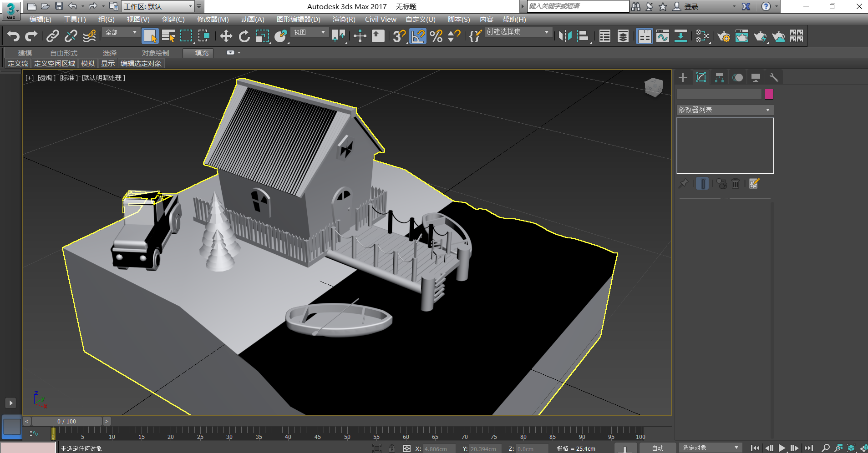Open Render Setup with the teapot-gear icon
The height and width of the screenshot is (453, 868).
coord(724,36)
